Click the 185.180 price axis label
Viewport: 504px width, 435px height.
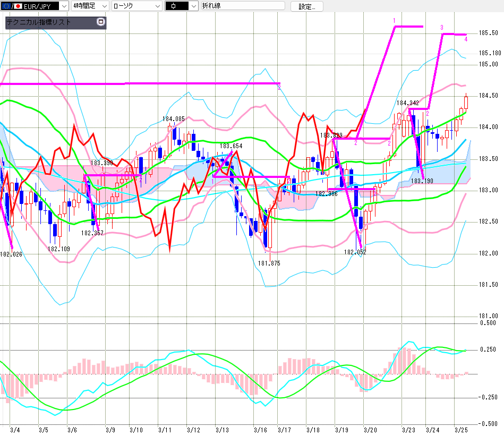point(490,53)
